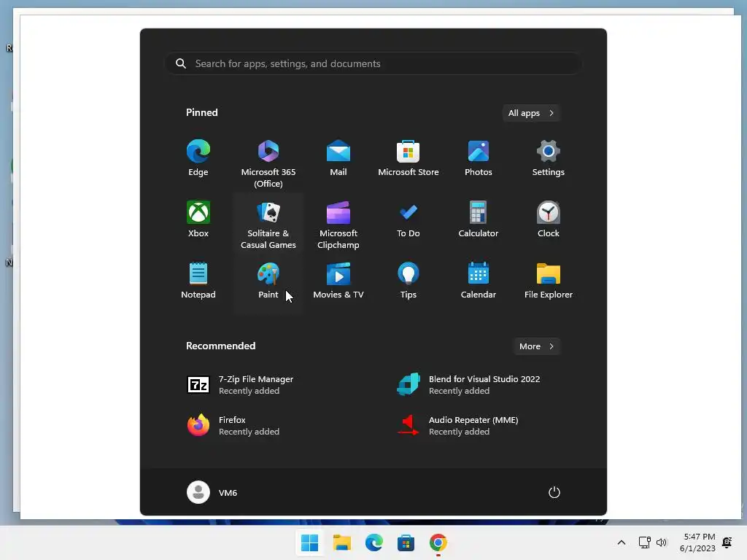This screenshot has width=747, height=560.
Task: Open the Edge pinned app
Action: pyautogui.click(x=198, y=159)
